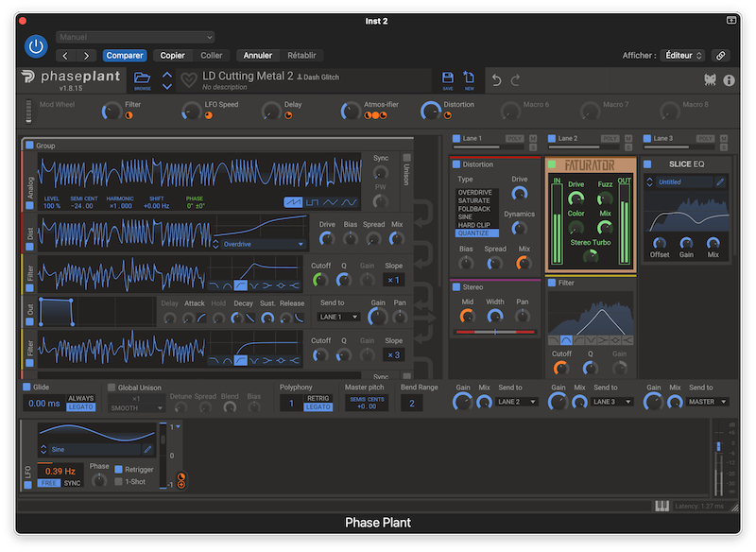Click the Comparer button
Viewport: 756px width, 552px height.
pyautogui.click(x=125, y=56)
